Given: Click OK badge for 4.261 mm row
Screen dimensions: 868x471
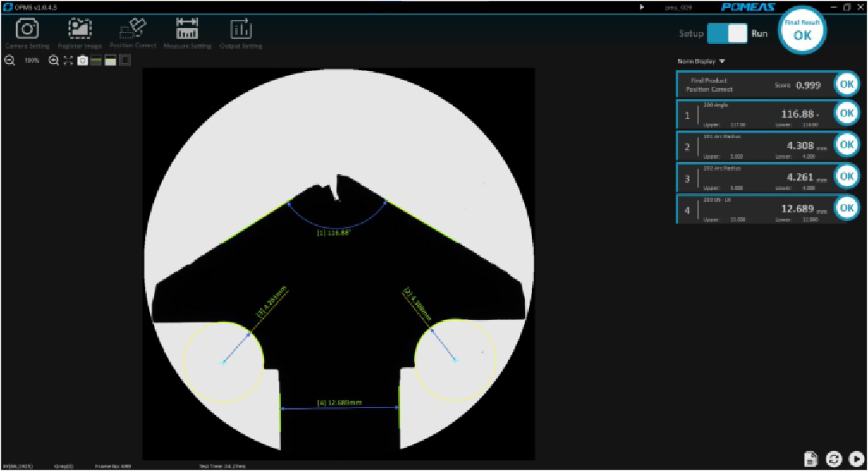Looking at the screenshot, I should [846, 176].
